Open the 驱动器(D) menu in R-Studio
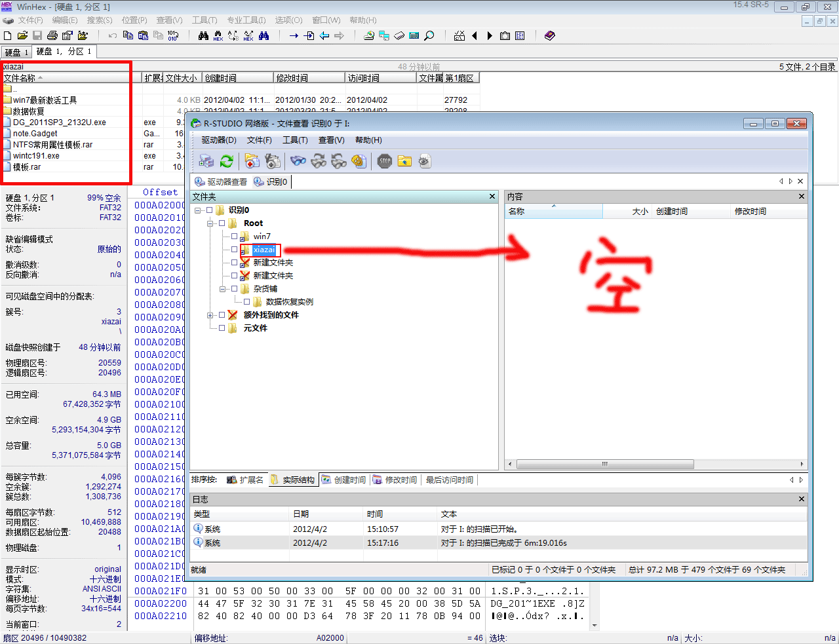Image resolution: width=839 pixels, height=644 pixels. tap(219, 140)
